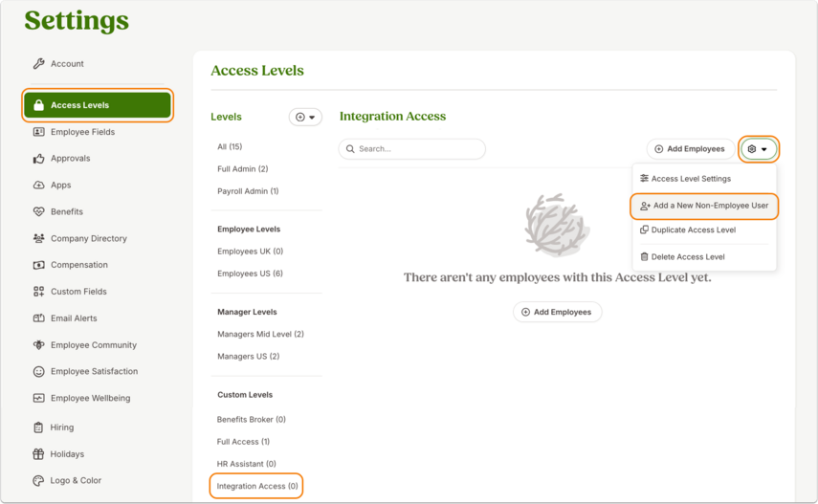Select Full Access (1) custom level

click(x=243, y=442)
